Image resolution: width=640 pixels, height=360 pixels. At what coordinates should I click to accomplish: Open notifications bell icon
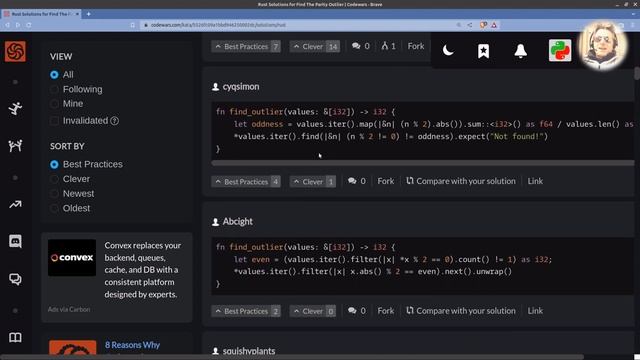point(520,51)
